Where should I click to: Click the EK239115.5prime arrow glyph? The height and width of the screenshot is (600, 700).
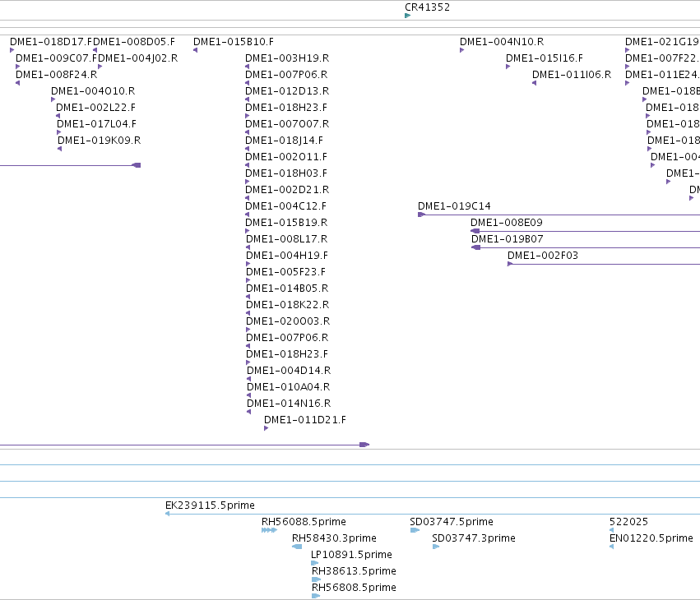[x=167, y=514]
